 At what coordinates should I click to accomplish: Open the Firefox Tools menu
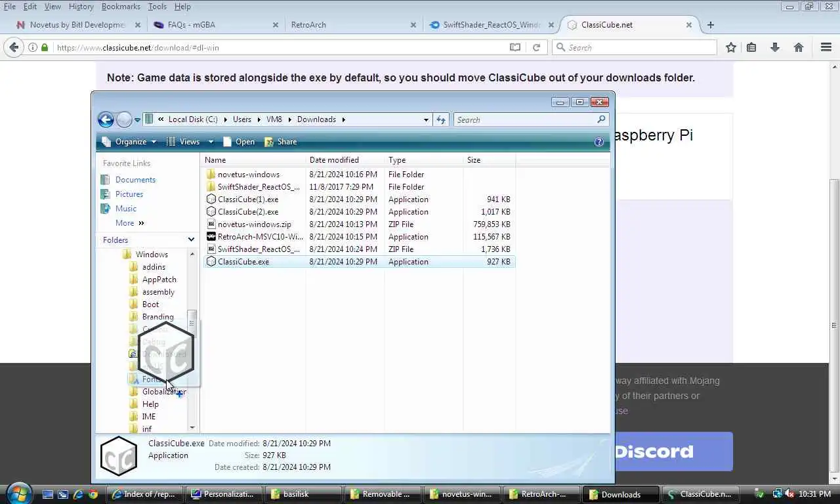point(157,7)
